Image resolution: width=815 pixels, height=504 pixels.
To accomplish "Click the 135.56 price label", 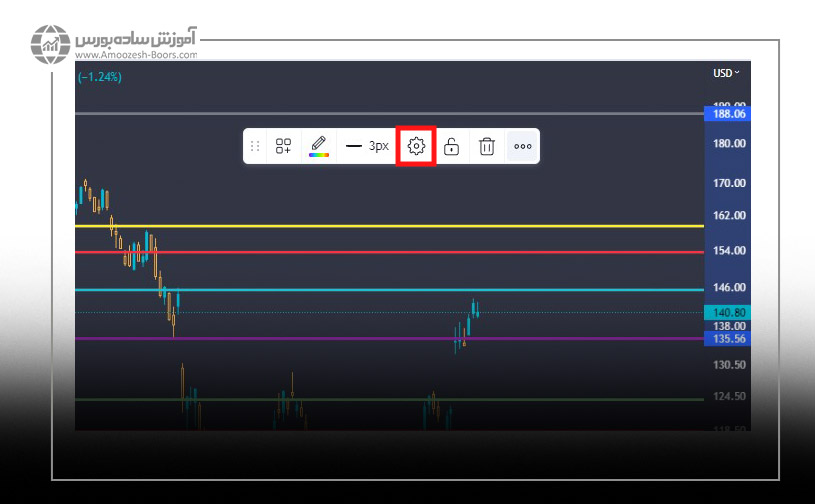I will pos(730,339).
